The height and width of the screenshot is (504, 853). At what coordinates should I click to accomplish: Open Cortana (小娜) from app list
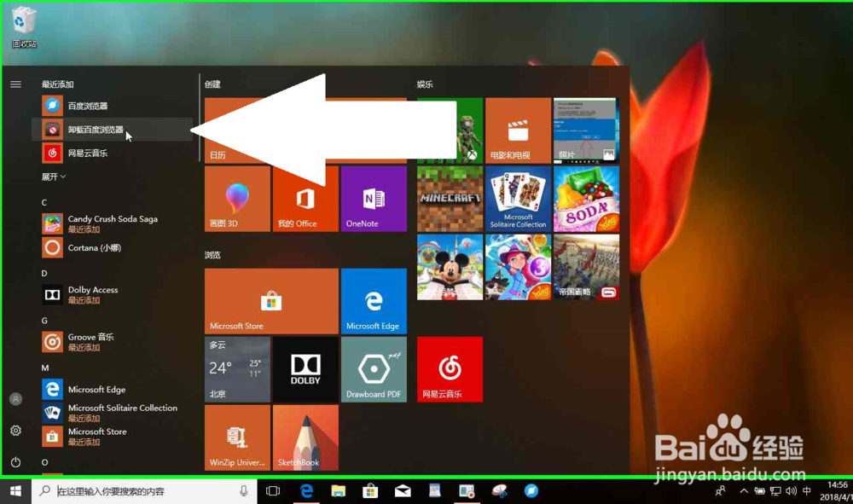click(x=112, y=247)
